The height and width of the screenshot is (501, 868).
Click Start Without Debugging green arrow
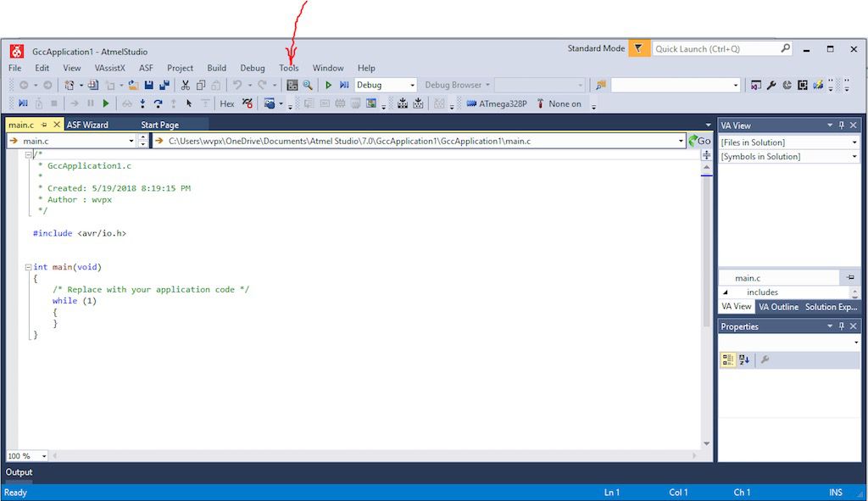click(x=328, y=86)
